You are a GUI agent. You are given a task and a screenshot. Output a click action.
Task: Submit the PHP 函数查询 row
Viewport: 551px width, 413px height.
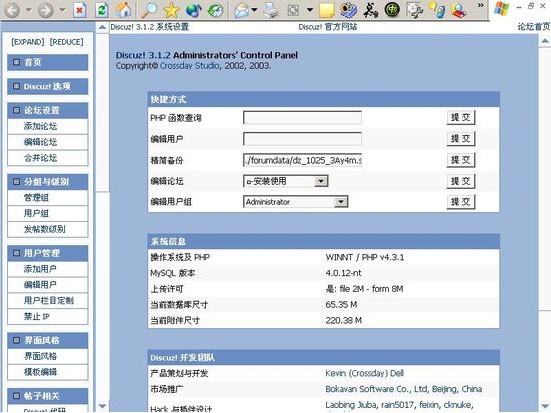pyautogui.click(x=461, y=117)
